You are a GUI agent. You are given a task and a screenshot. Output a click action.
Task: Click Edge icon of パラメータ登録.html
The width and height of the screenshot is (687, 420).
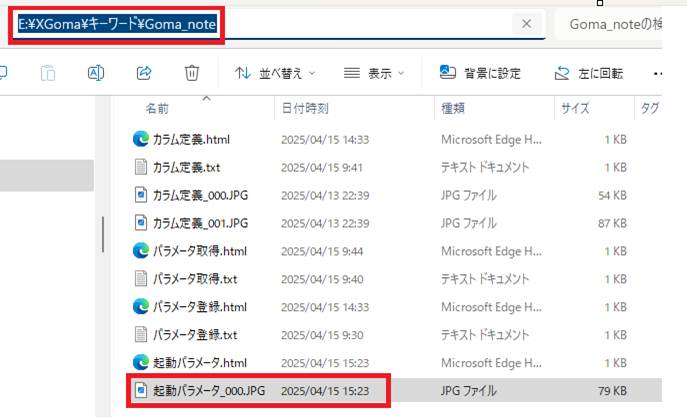141,307
